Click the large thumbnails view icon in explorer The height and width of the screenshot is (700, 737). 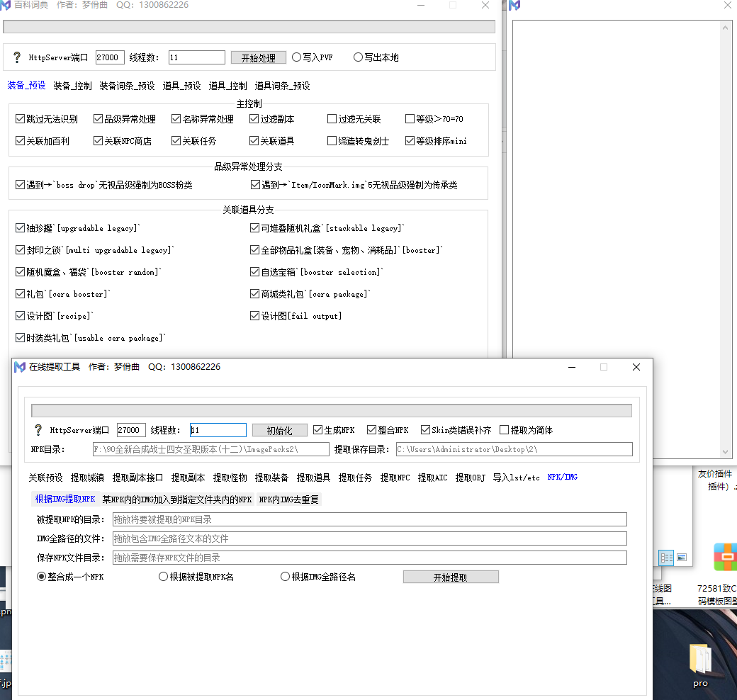(x=682, y=558)
